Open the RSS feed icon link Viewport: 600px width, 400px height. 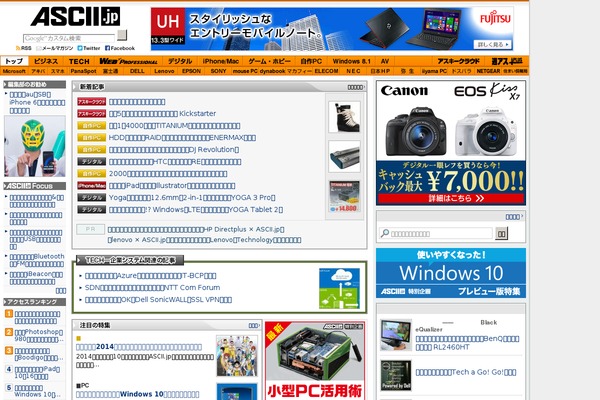(23, 48)
